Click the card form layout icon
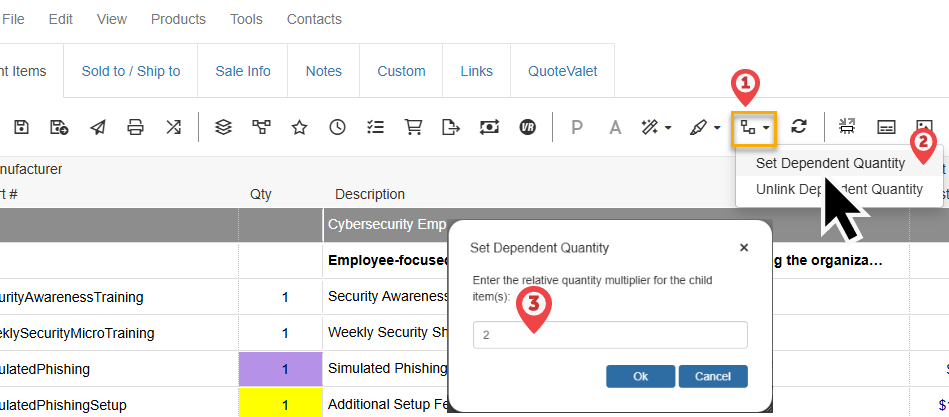 click(887, 127)
